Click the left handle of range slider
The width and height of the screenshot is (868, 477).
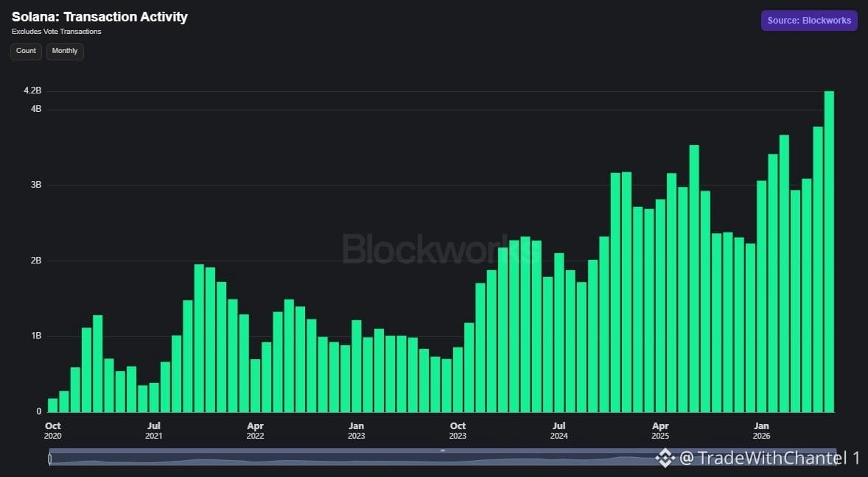point(50,458)
